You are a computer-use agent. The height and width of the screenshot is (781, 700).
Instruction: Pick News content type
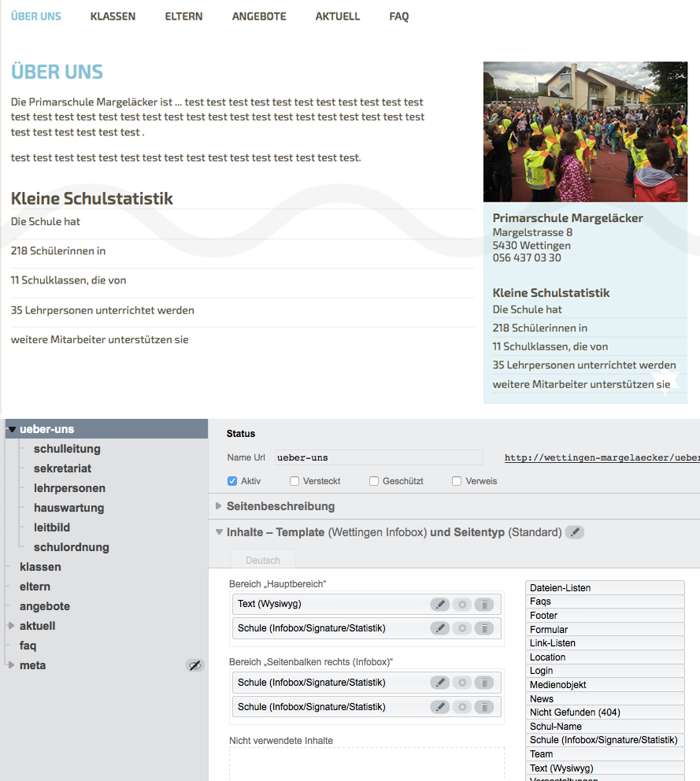click(605, 698)
